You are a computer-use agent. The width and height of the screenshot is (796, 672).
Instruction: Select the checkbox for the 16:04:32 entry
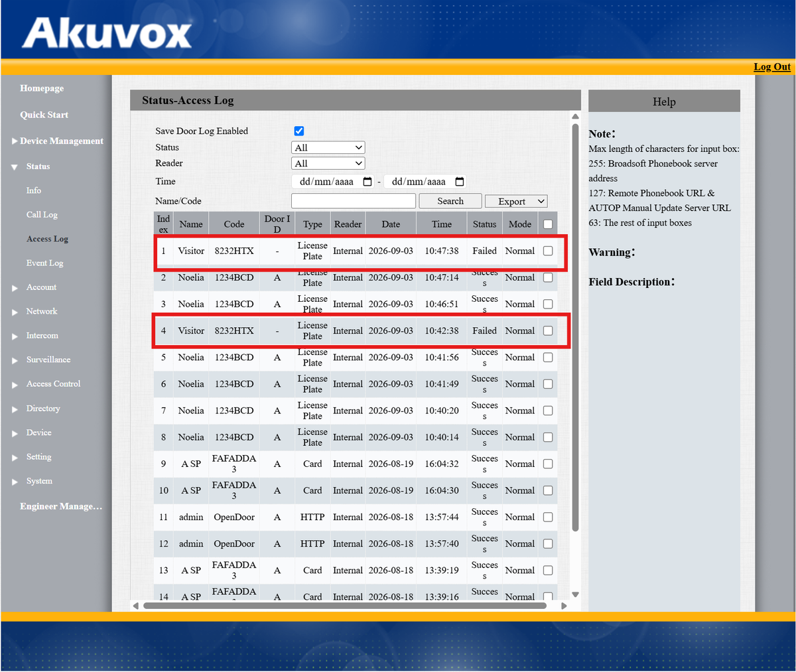point(548,464)
